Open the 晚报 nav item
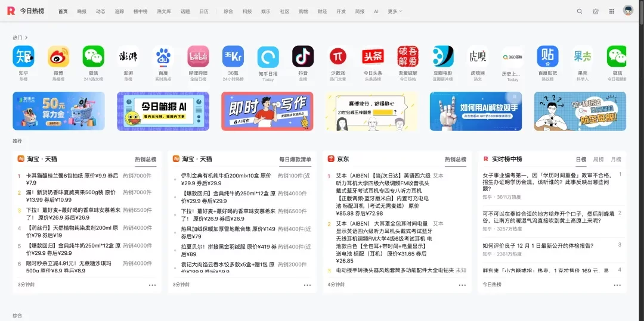Viewport: 644px width, 321px height. pos(82,11)
